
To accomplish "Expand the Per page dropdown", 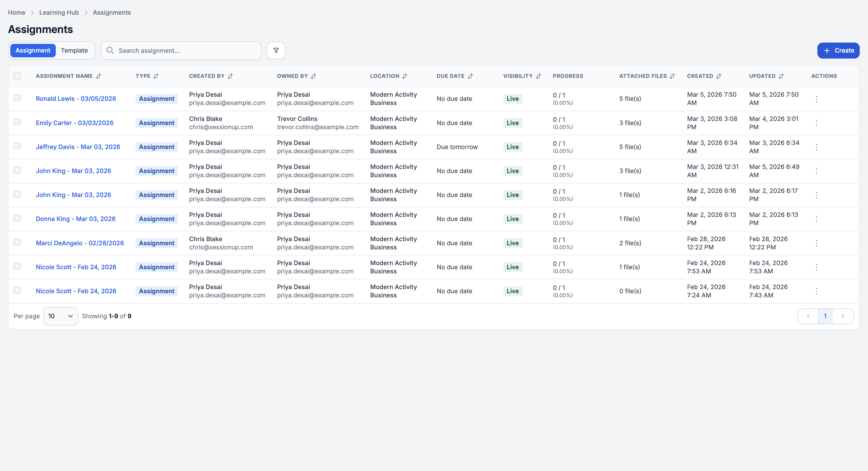I will coord(61,316).
